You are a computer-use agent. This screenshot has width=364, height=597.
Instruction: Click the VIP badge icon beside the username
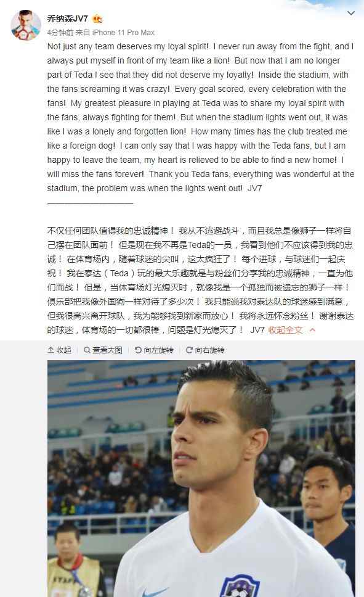(97, 19)
